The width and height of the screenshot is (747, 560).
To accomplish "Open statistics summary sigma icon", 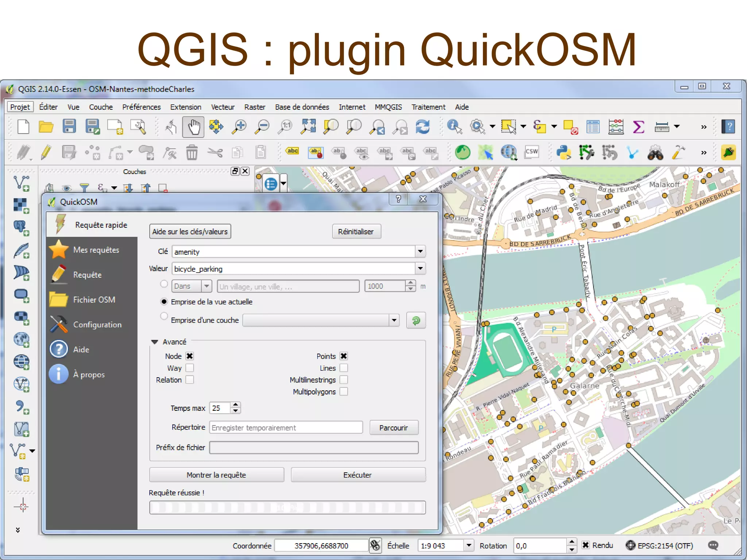I will [638, 127].
